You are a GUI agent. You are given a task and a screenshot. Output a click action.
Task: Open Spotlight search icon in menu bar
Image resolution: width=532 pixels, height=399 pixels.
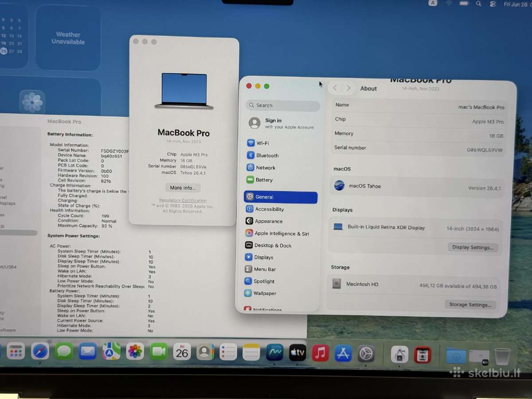[x=478, y=4]
